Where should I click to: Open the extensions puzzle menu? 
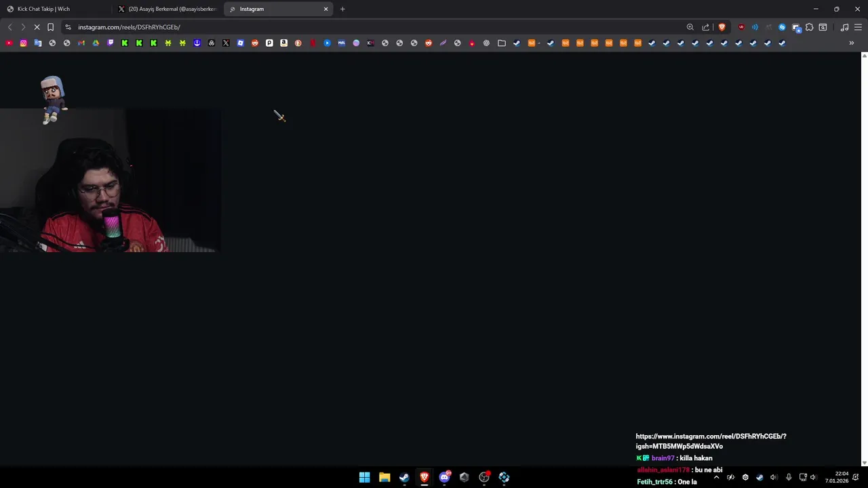click(x=809, y=27)
